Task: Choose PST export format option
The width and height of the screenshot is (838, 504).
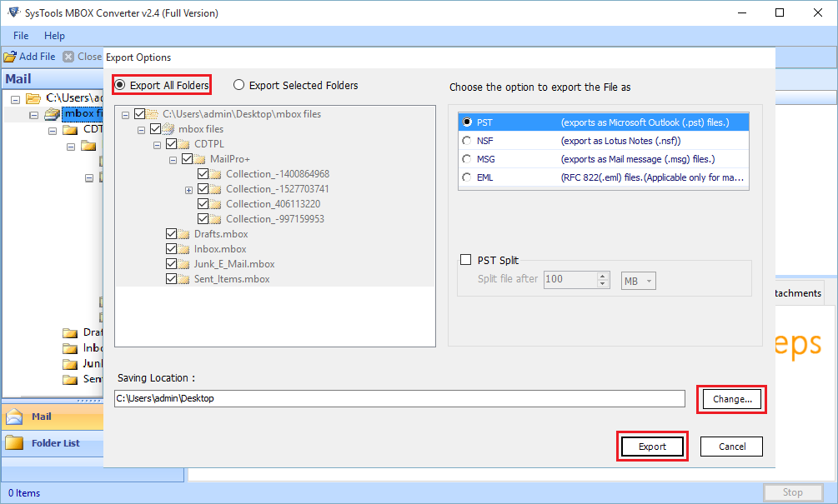Action: pos(467,122)
